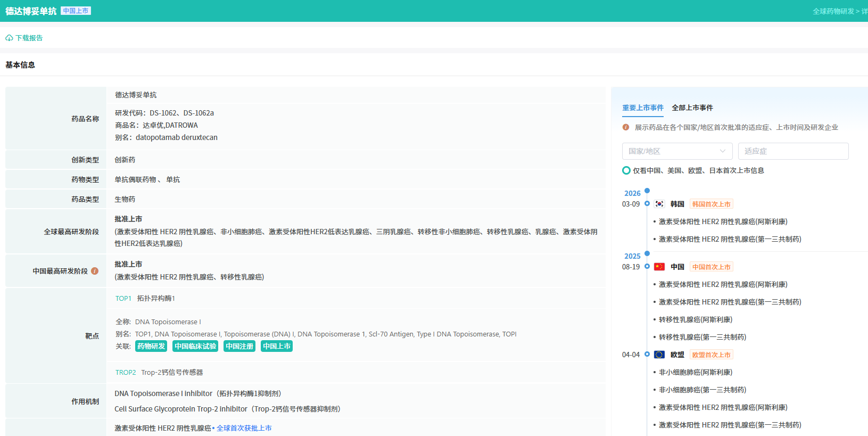Click the South Korea flag icon
Screen dimensions: 868x436
[x=659, y=204]
